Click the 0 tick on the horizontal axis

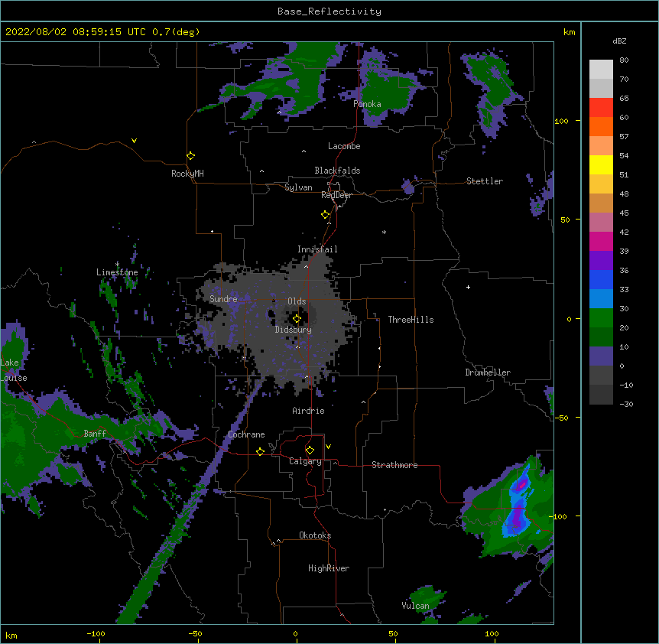295,633
